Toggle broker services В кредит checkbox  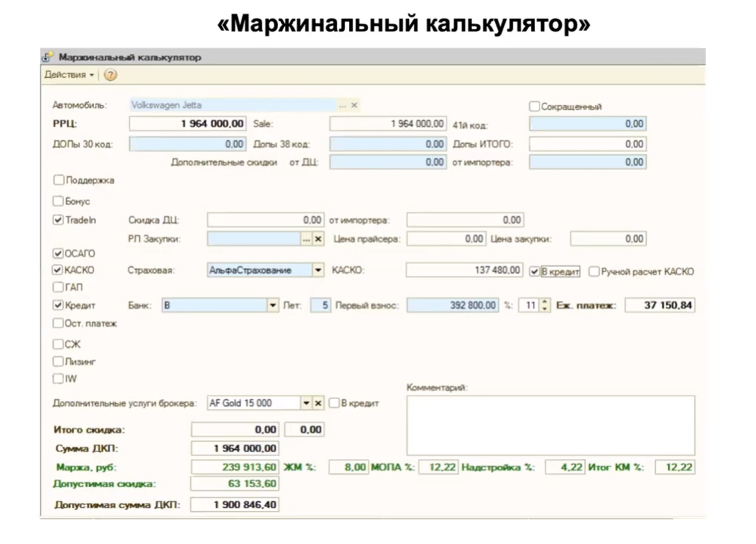[334, 403]
